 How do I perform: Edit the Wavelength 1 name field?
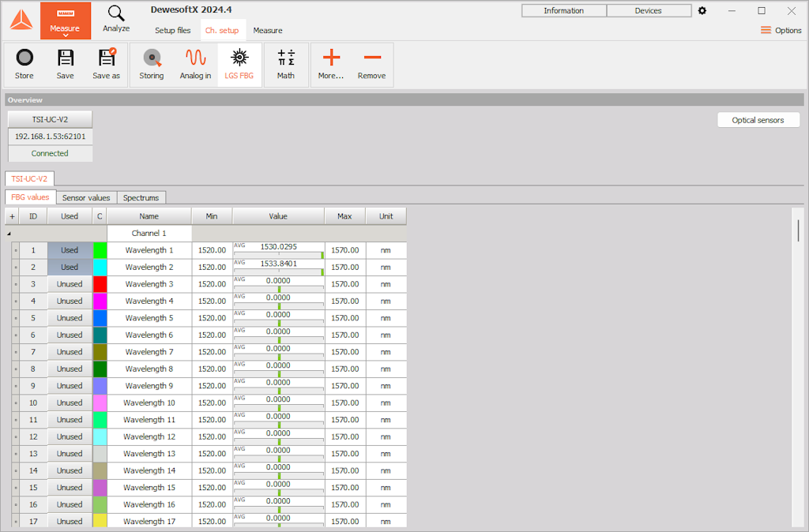click(149, 250)
